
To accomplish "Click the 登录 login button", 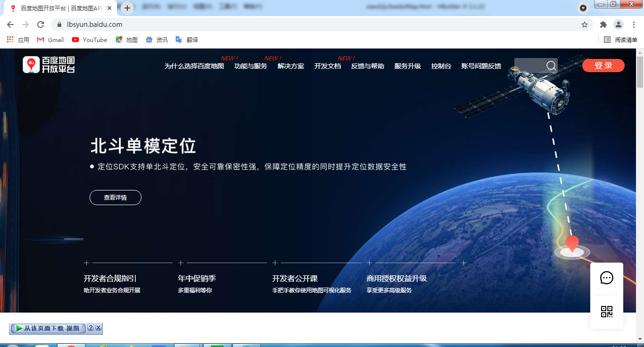I will (603, 66).
